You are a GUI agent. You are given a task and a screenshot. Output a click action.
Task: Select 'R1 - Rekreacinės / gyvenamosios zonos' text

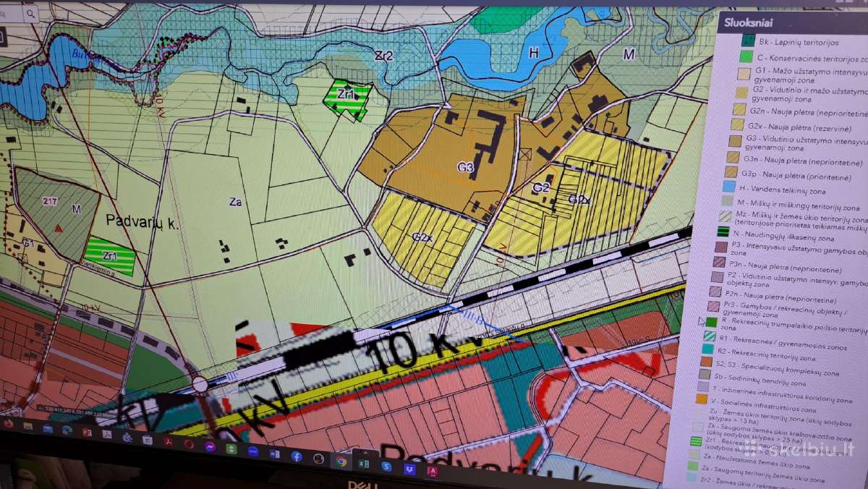pos(783,342)
